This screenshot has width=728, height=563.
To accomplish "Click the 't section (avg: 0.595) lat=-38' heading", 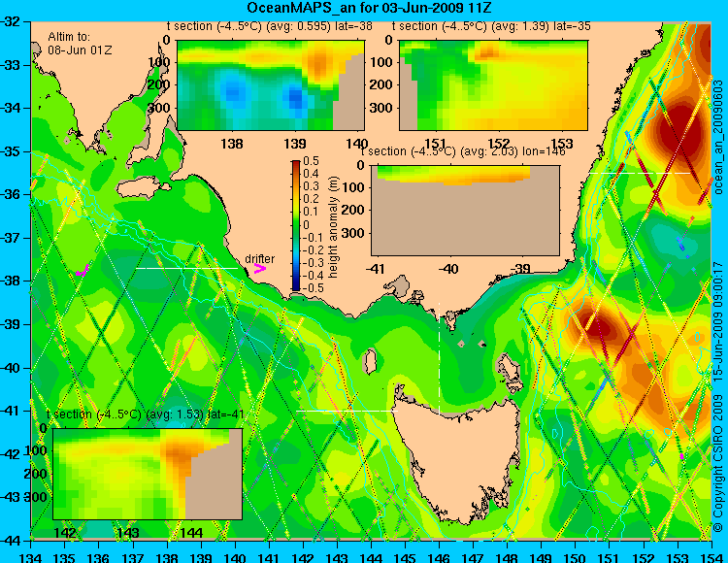I will [x=270, y=26].
